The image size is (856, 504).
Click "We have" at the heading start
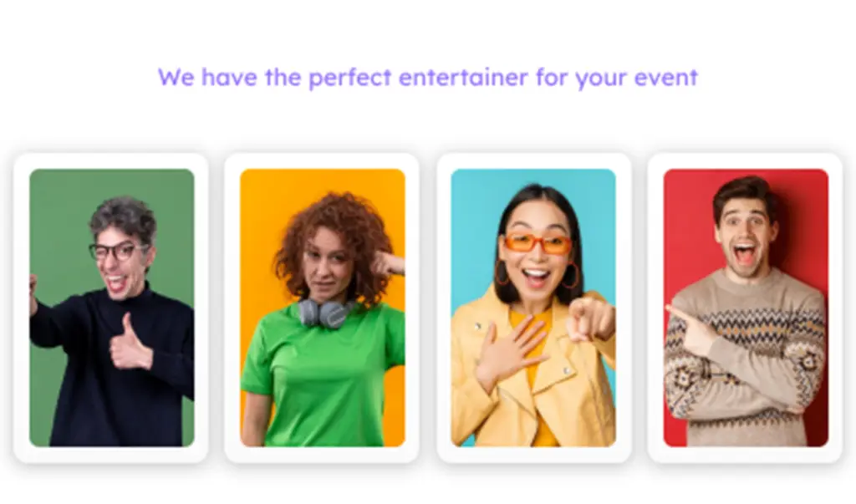(207, 77)
